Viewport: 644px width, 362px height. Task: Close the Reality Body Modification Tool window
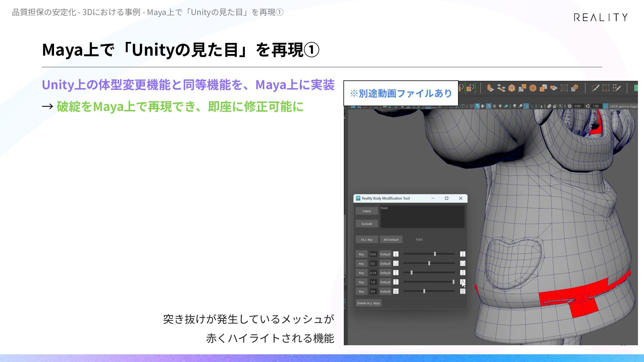(x=461, y=198)
